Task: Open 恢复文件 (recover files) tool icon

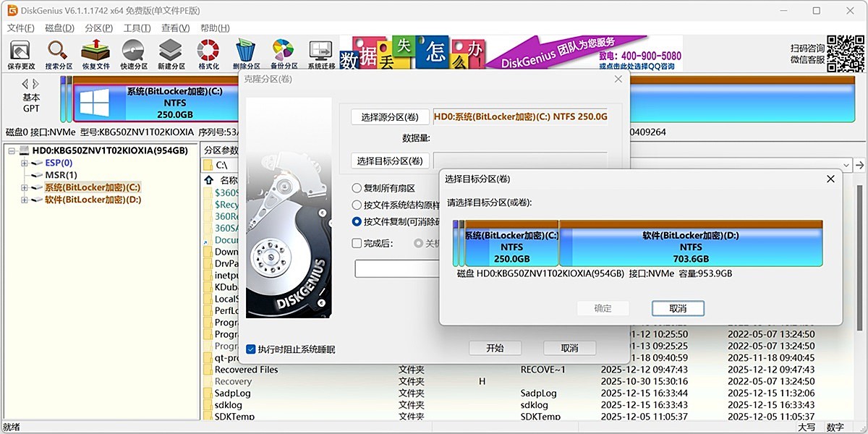Action: tap(94, 51)
